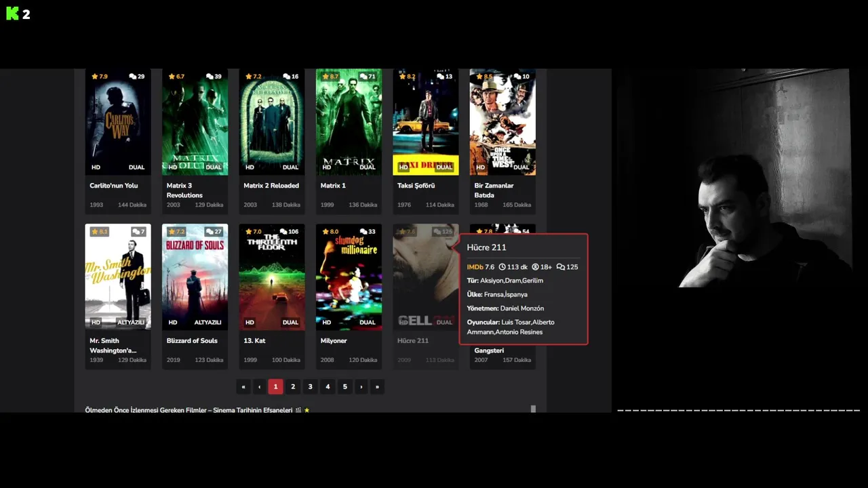Click the Matrix 3 Revolutions title link
Viewport: 868px width, 488px height.
[x=184, y=190]
